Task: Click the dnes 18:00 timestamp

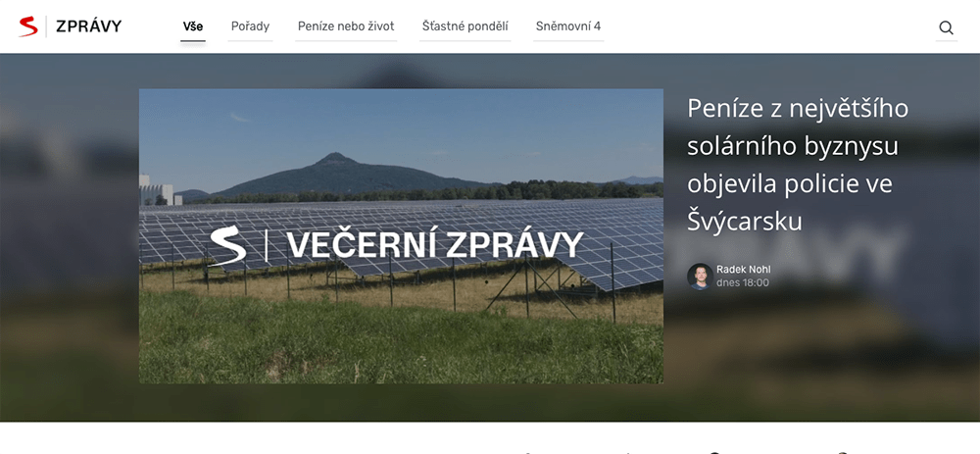Action: point(743,283)
